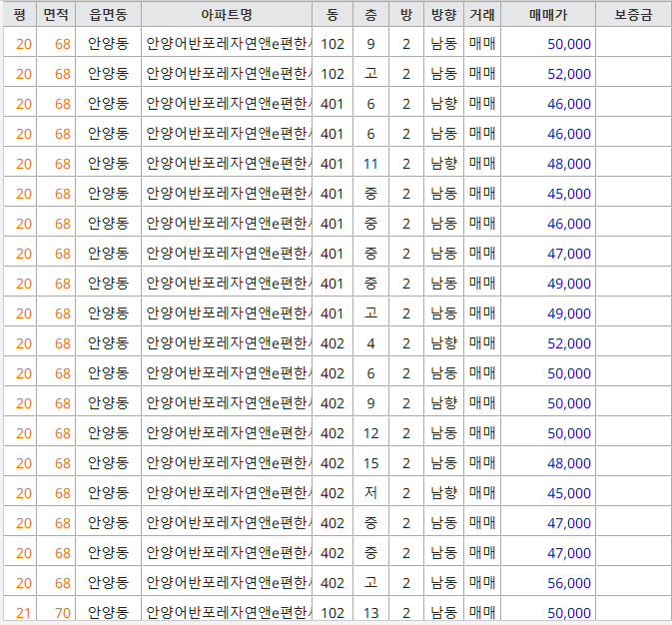Click 남향 cell in the floor 11 row

(x=444, y=164)
